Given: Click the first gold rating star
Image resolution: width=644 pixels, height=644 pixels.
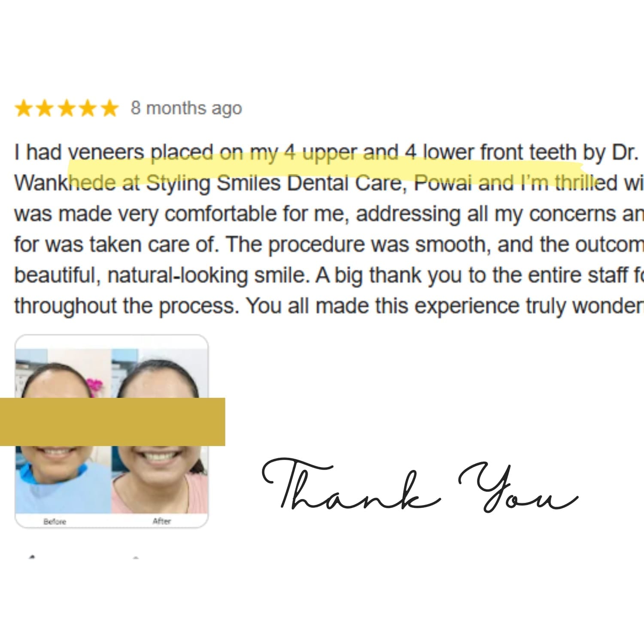Looking at the screenshot, I should 24,109.
